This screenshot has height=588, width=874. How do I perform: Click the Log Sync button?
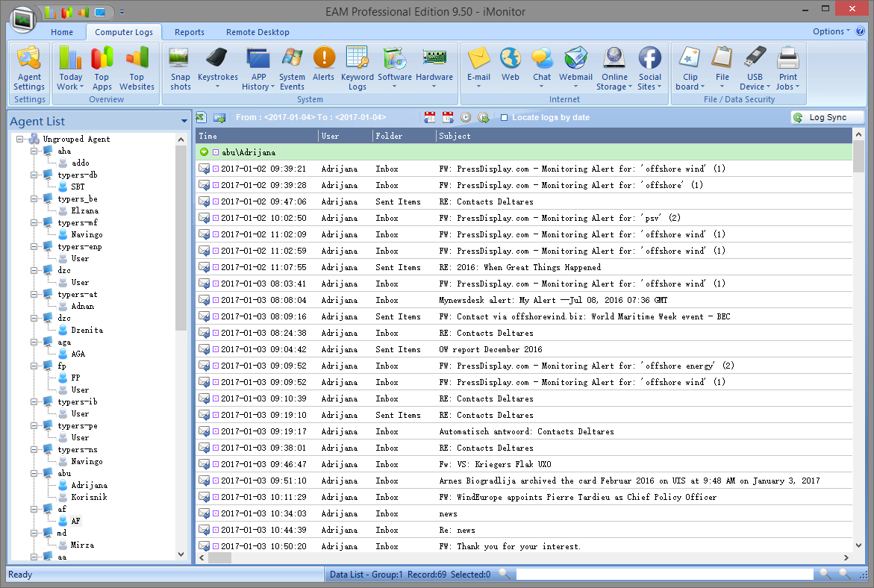tap(828, 118)
